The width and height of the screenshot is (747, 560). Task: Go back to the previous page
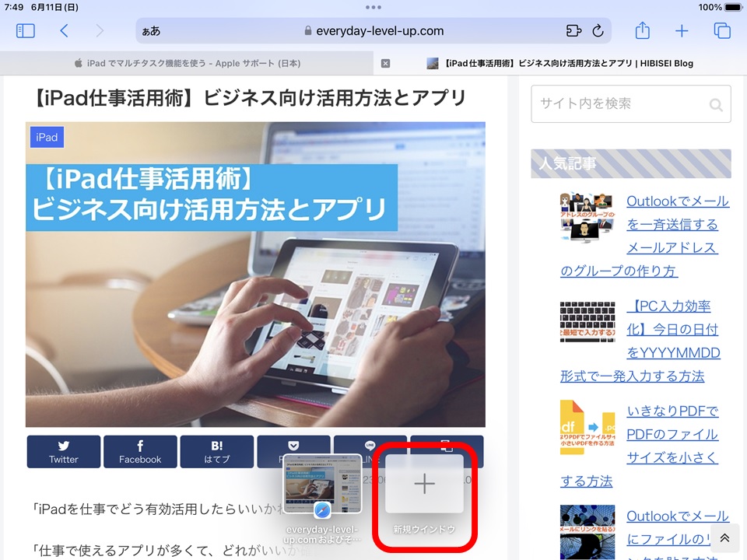[x=65, y=31]
